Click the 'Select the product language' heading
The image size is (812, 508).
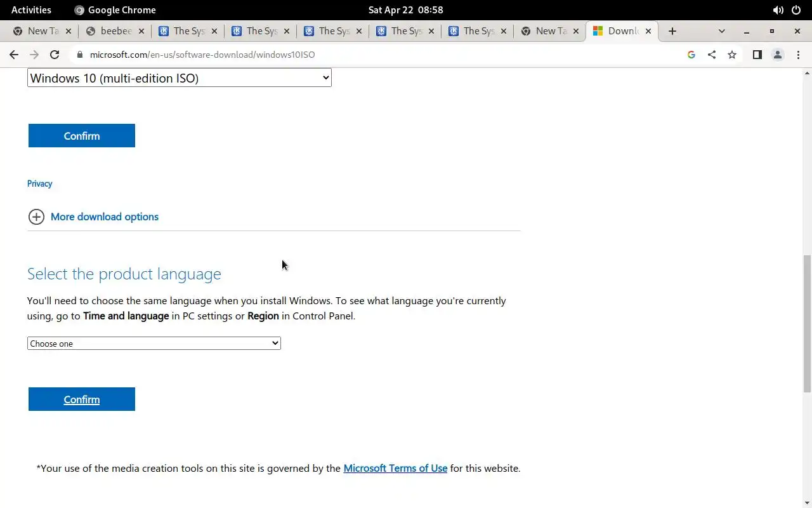[124, 274]
